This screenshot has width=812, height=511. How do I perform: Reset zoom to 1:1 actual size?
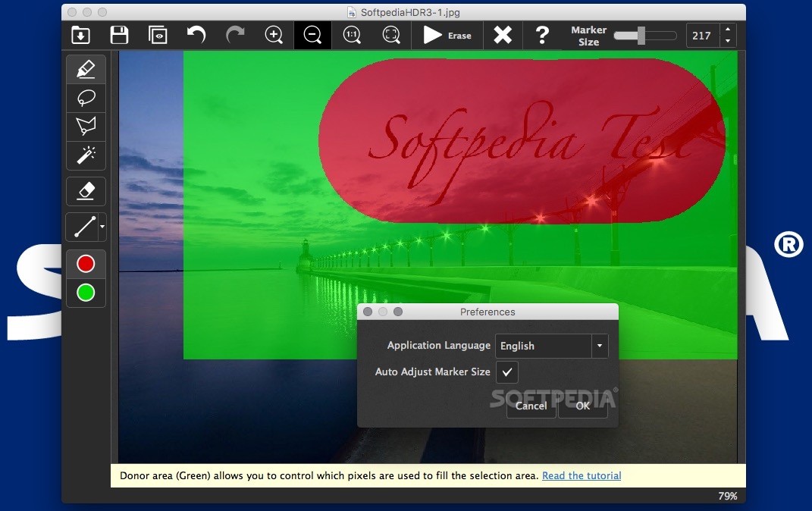351,35
